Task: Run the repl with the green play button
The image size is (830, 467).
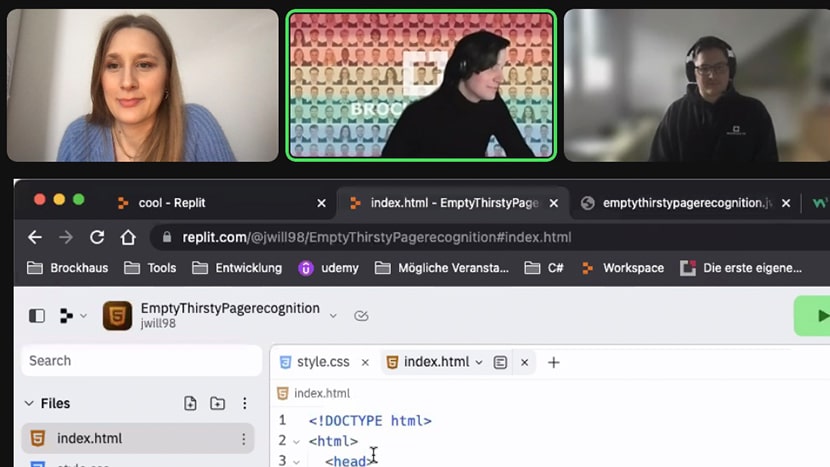Action: (x=813, y=316)
